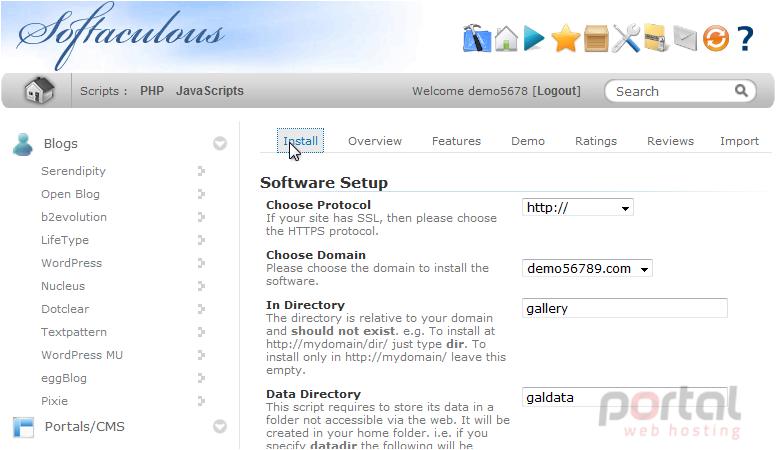Expand the Portals/CMS category round arrow
The image size is (776, 450).
(x=220, y=426)
